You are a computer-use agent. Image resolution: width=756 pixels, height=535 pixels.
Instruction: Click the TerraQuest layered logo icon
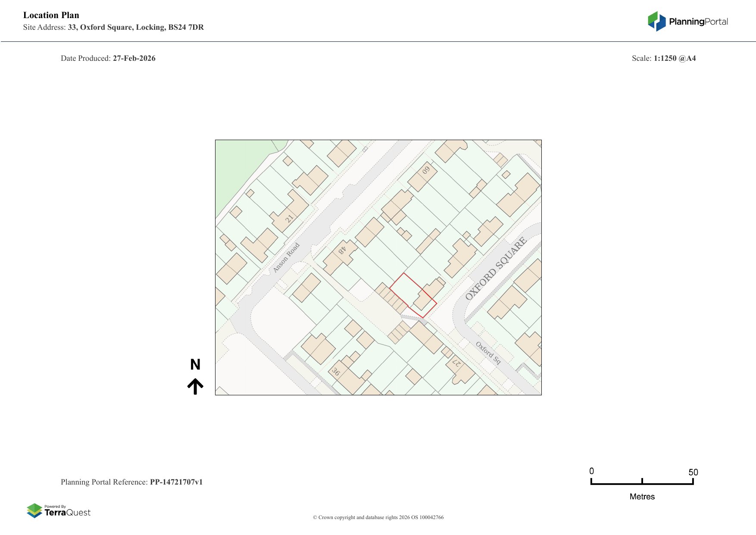34,510
